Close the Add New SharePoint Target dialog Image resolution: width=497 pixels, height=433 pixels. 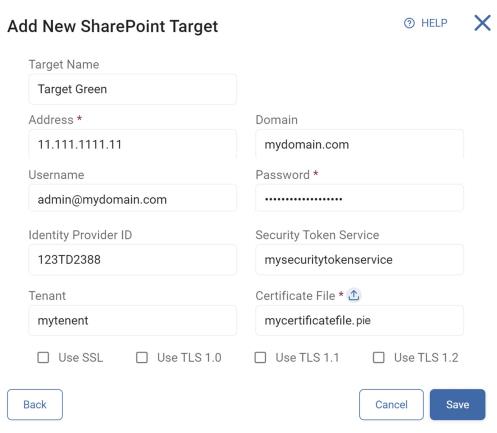point(482,23)
